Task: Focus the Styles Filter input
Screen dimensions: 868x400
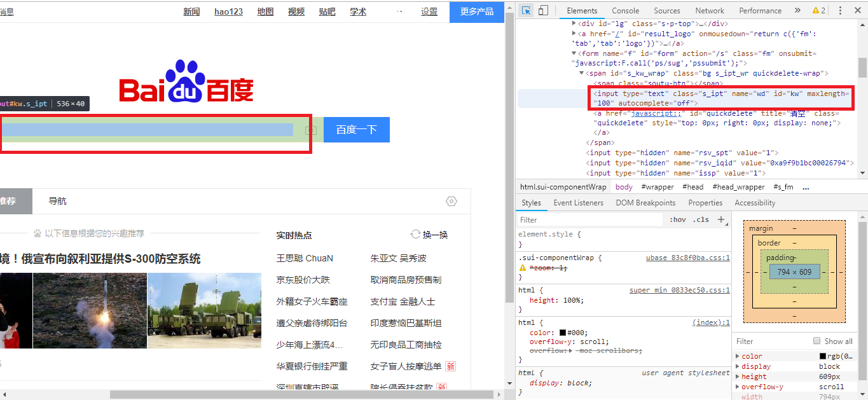Action: [x=591, y=219]
